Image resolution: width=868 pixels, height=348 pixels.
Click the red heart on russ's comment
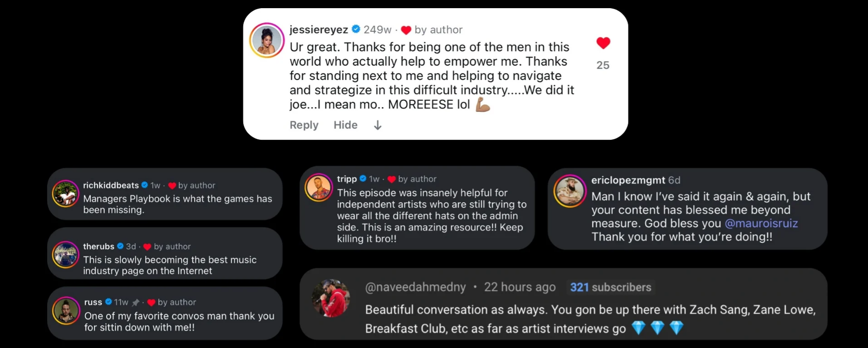point(152,303)
